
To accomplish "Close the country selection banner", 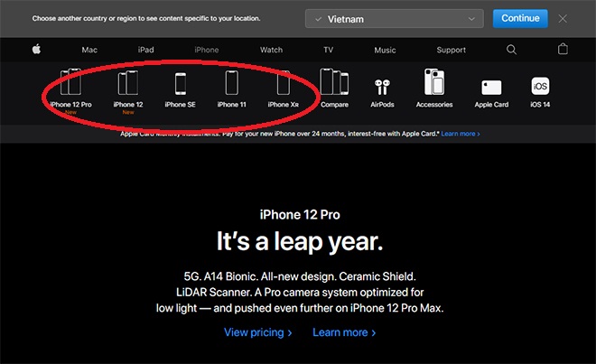I will pyautogui.click(x=563, y=19).
